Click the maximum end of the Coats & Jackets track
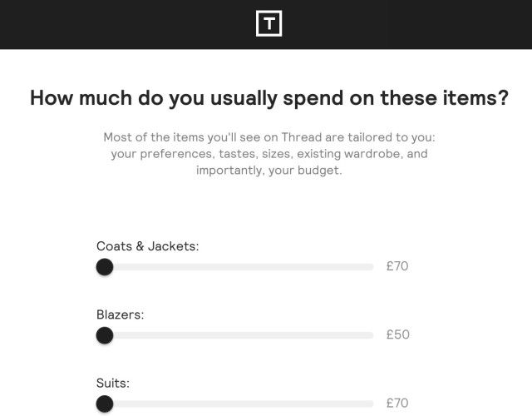532x416 pixels. 371,267
